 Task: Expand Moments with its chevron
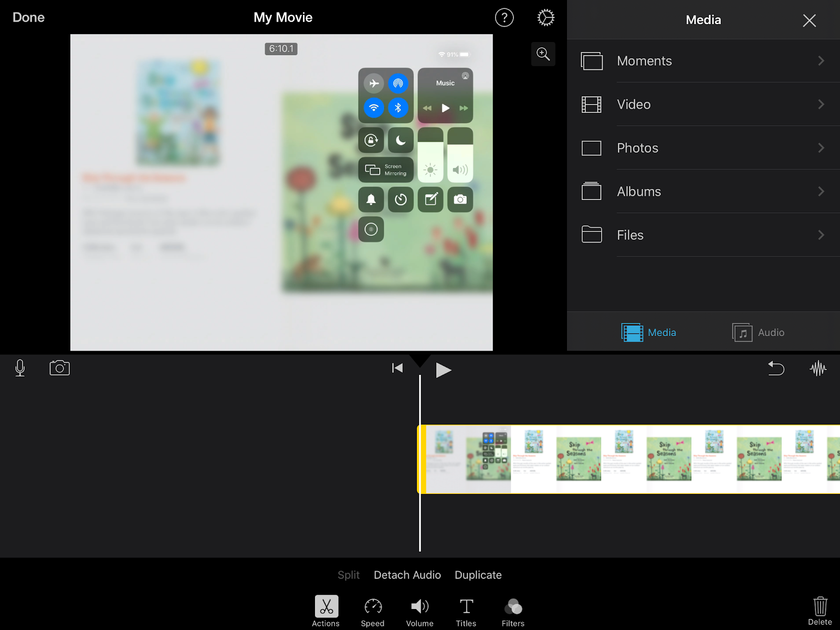click(x=821, y=61)
